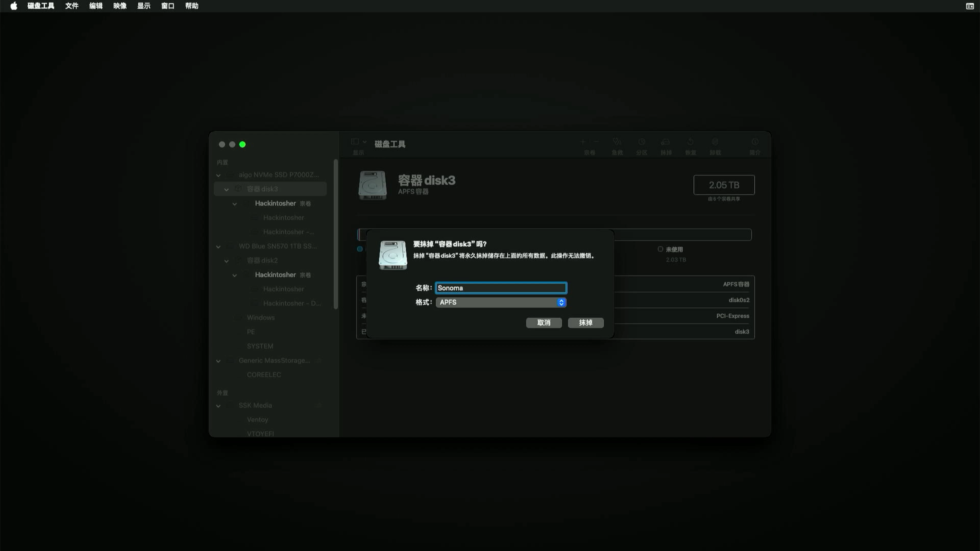Click the 'APFS 容器' subtitle under disk name

(413, 192)
